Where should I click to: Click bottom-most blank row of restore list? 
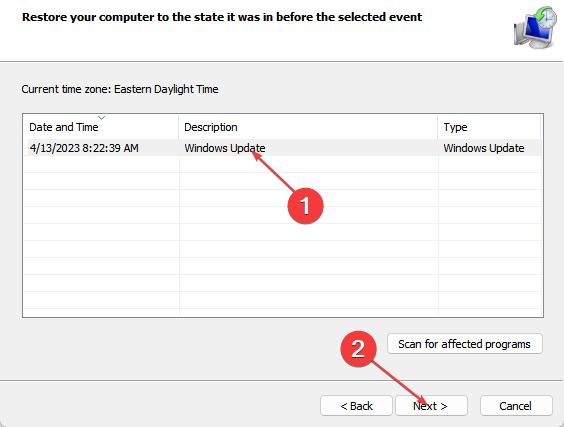[282, 312]
